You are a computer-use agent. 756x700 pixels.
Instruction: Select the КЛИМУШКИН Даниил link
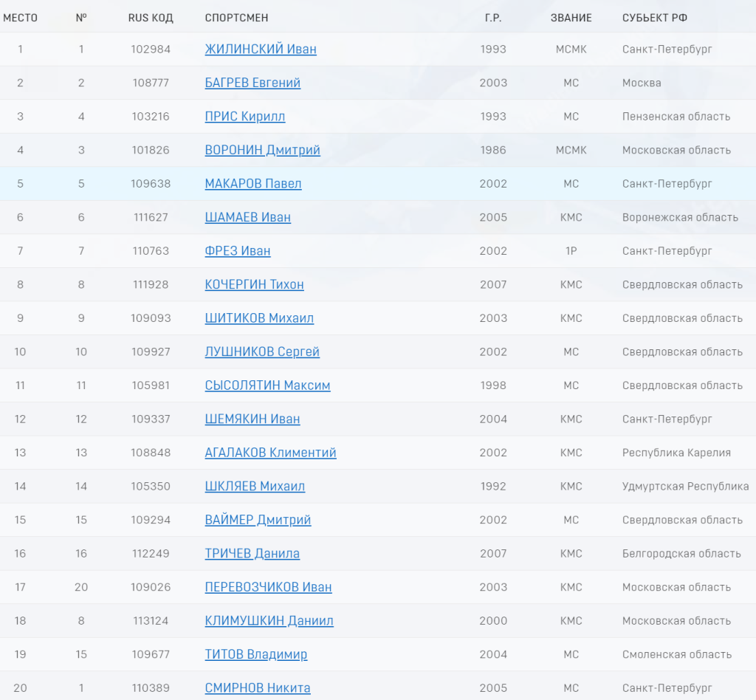[x=269, y=620]
